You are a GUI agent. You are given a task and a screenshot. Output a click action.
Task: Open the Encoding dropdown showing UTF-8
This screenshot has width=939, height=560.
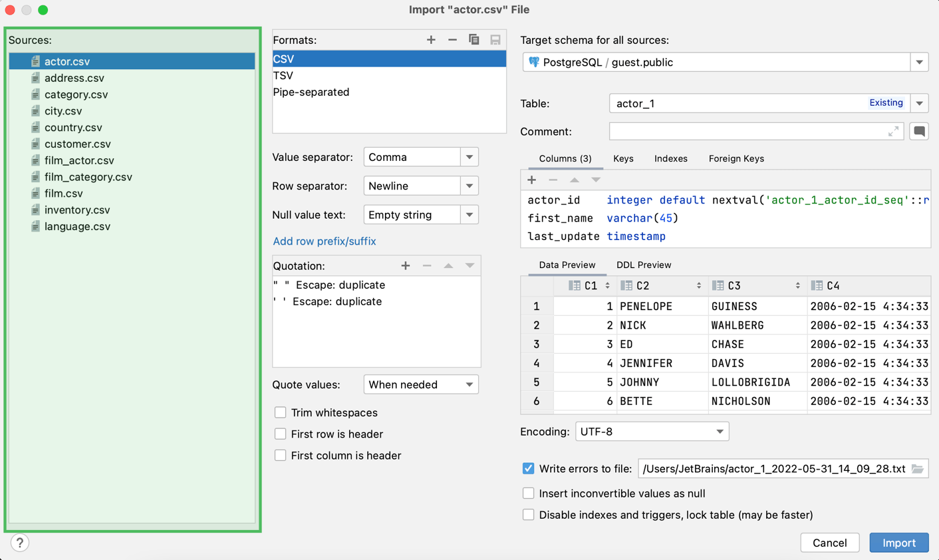coord(719,431)
